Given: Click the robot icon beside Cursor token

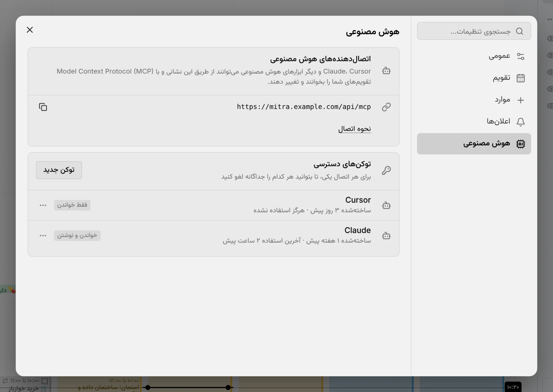Looking at the screenshot, I should (x=386, y=205).
